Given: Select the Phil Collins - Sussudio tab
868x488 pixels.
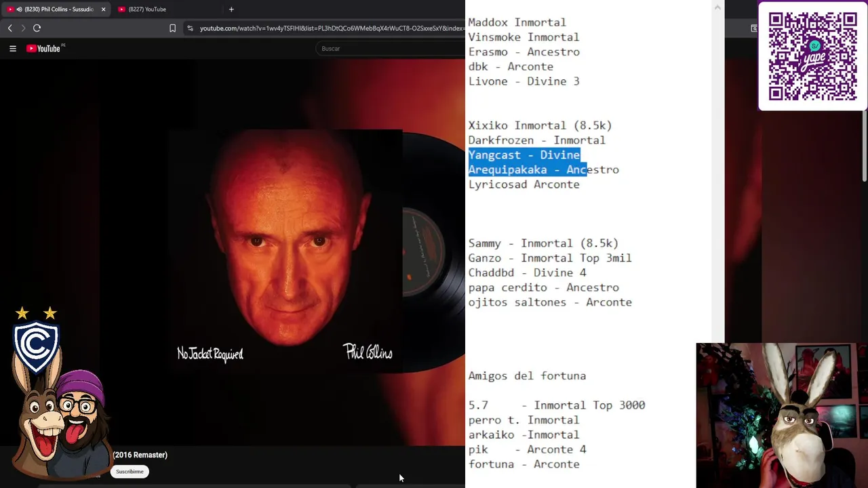Looking at the screenshot, I should click(x=58, y=9).
